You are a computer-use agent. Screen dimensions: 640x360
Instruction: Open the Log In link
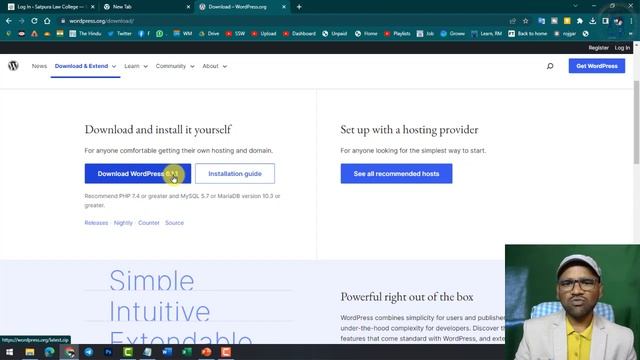click(x=622, y=48)
